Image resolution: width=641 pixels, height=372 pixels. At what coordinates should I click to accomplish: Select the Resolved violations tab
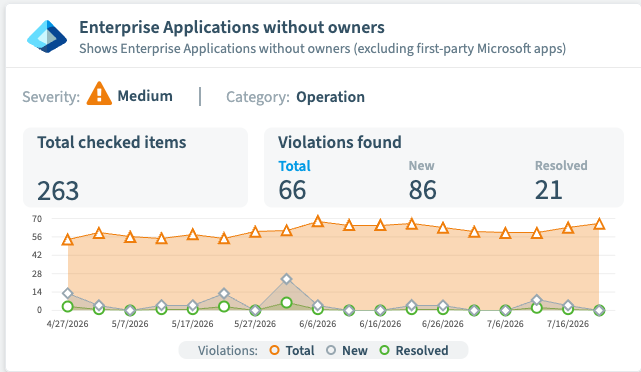(x=561, y=166)
